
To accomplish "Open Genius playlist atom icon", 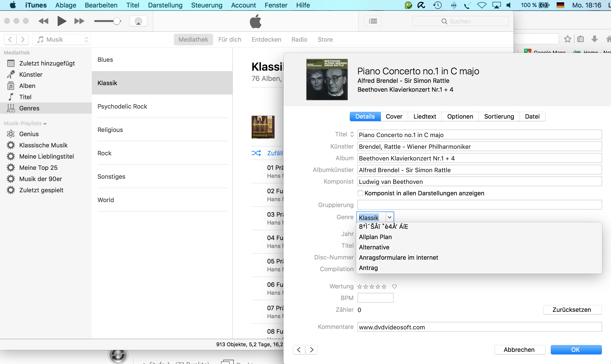I will tap(11, 134).
